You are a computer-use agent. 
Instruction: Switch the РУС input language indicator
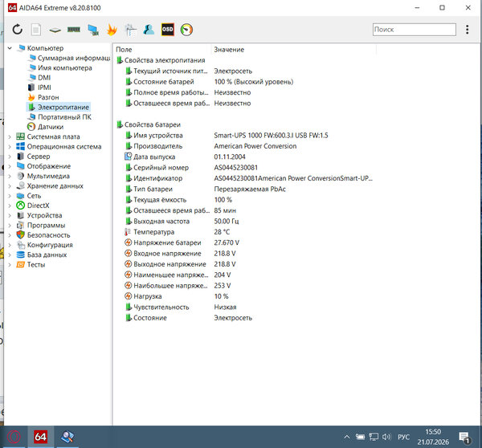403,437
